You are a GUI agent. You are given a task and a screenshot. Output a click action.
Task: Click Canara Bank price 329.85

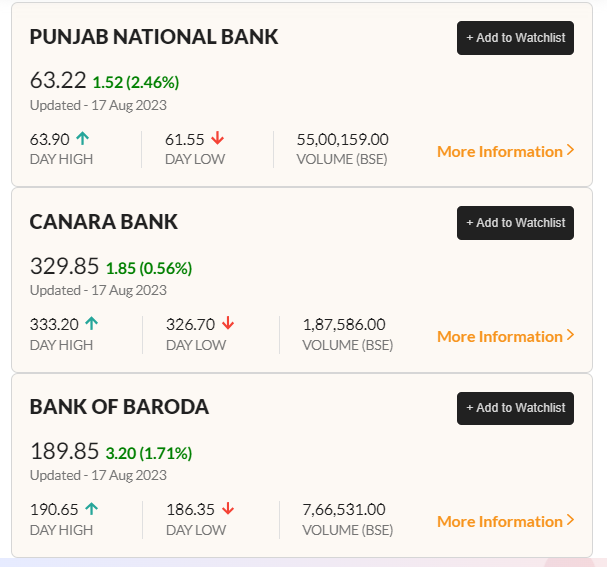point(64,266)
